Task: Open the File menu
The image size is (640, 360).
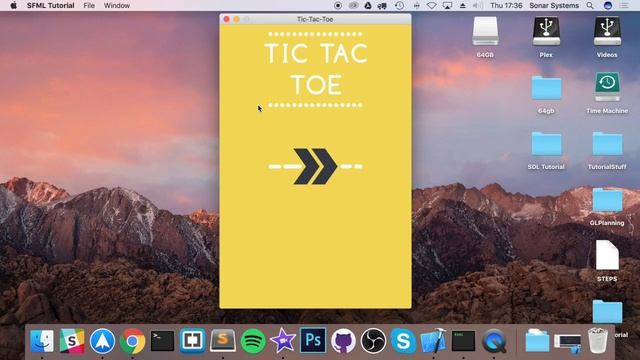Action: tap(89, 5)
